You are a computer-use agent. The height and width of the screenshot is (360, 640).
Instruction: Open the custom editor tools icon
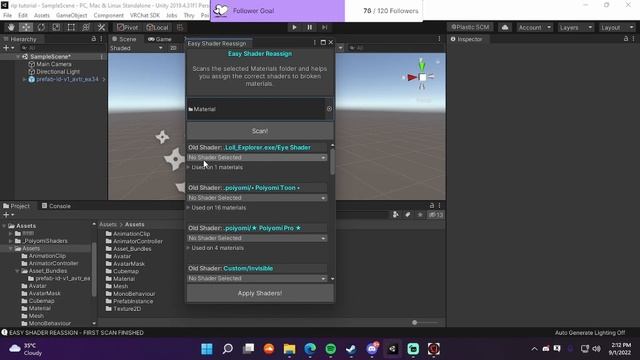[101, 27]
